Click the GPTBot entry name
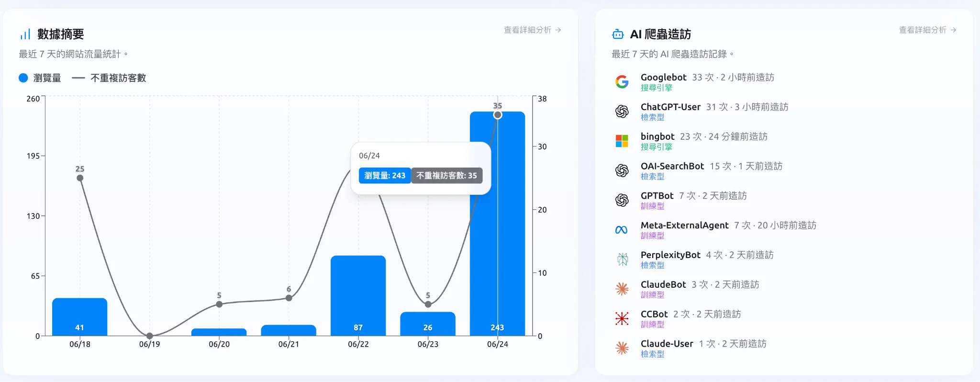This screenshot has height=382, width=980. tap(657, 196)
